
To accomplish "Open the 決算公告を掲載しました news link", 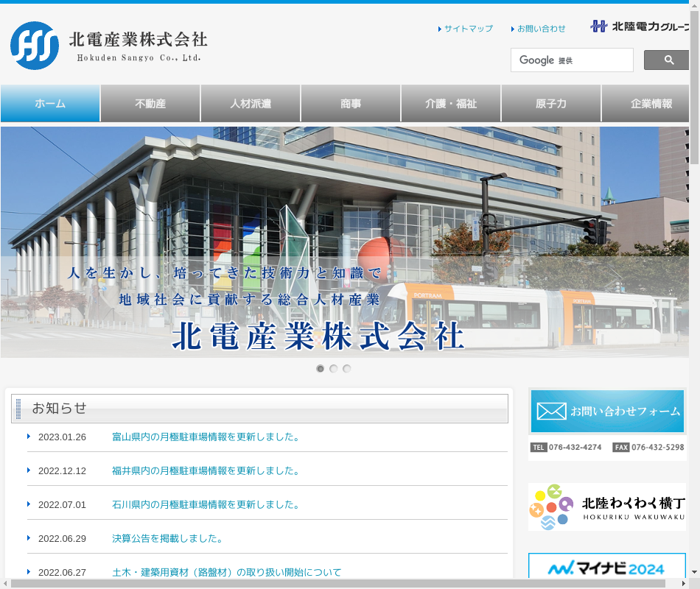I will [x=168, y=539].
